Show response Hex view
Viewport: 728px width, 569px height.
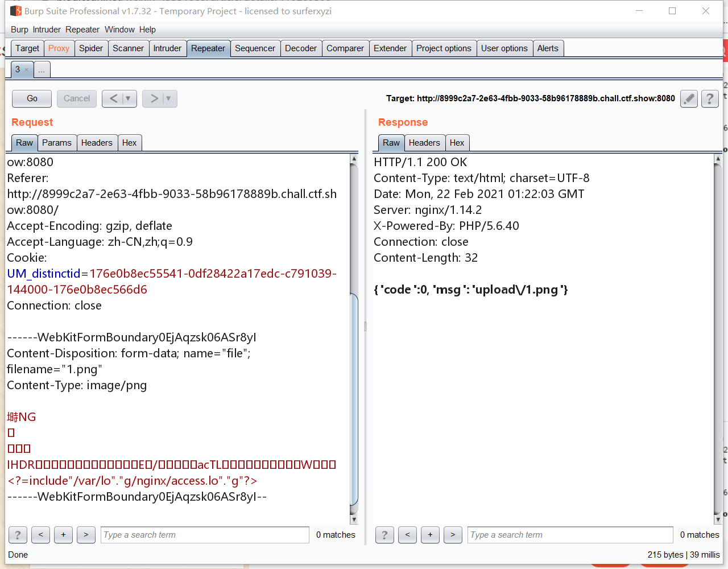(457, 143)
